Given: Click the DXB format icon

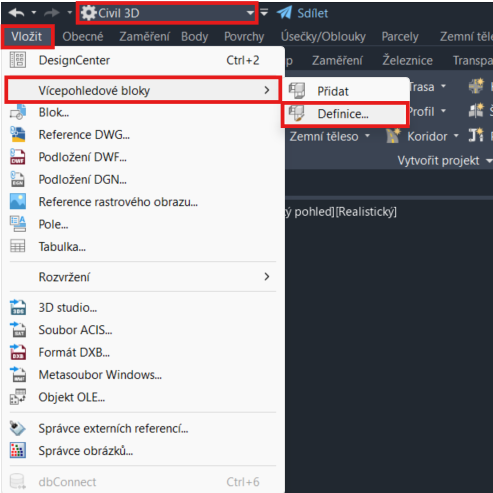Looking at the screenshot, I should coord(18,352).
